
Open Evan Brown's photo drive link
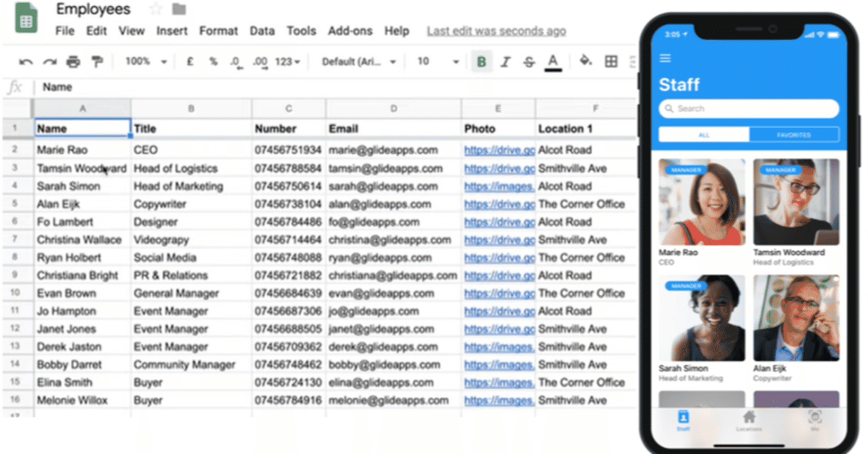[x=499, y=293]
